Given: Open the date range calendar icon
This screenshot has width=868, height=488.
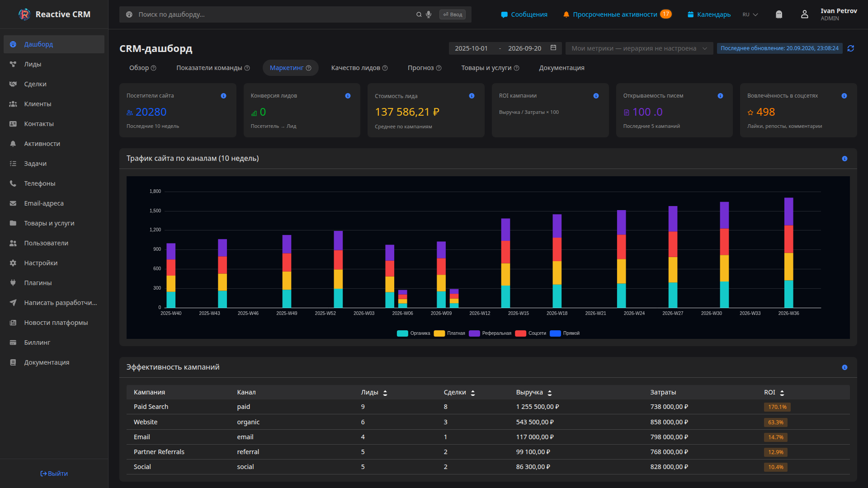Looking at the screenshot, I should pos(553,48).
